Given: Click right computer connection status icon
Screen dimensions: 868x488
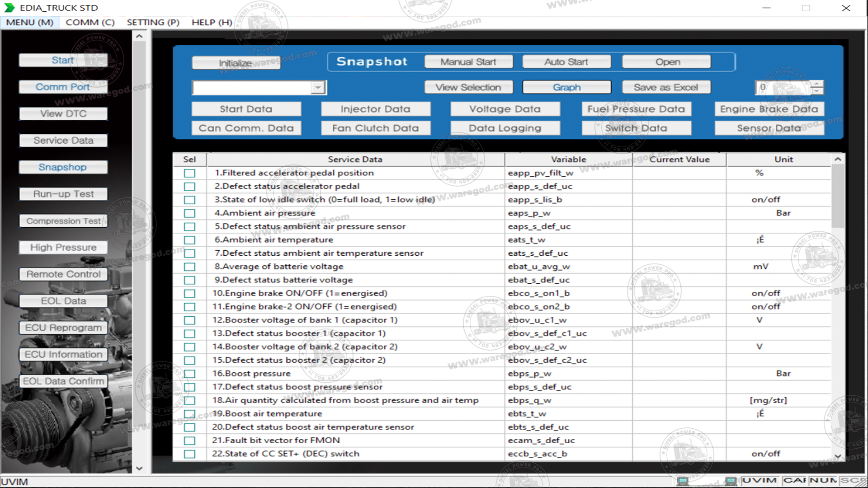Looking at the screenshot, I should 730,480.
